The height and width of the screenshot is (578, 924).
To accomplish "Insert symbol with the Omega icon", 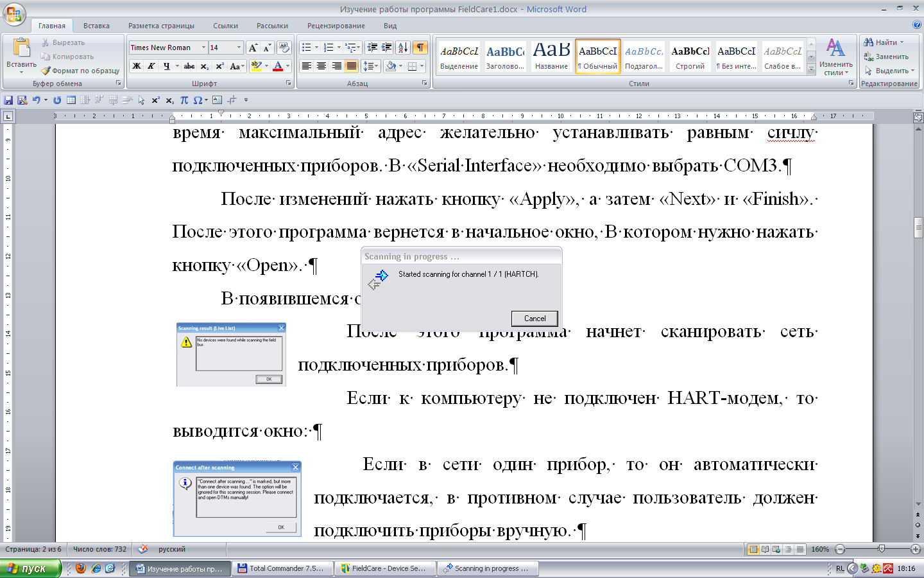I will coord(198,100).
